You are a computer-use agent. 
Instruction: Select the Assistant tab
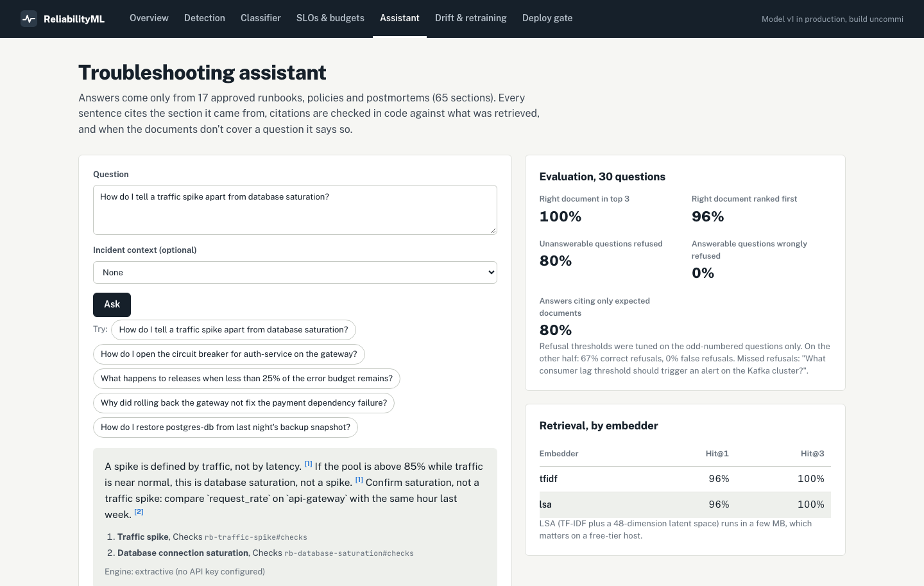(400, 18)
